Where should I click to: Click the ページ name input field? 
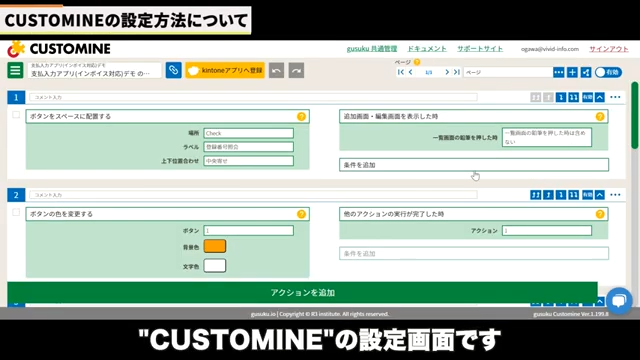(508, 72)
